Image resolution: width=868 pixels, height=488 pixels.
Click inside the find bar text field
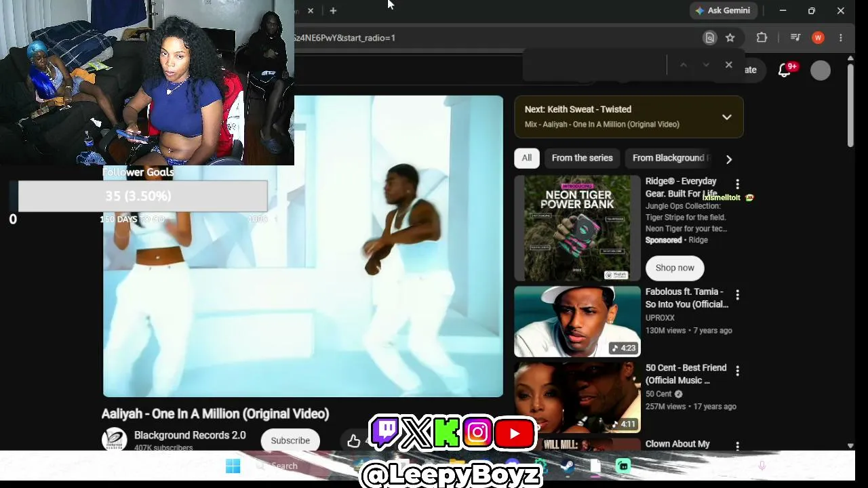pos(597,65)
